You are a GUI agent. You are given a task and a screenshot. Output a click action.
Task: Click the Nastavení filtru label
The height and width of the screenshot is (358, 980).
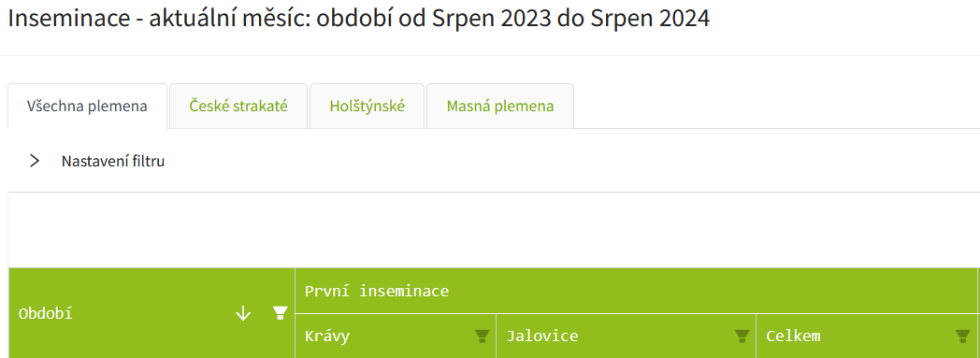click(112, 161)
